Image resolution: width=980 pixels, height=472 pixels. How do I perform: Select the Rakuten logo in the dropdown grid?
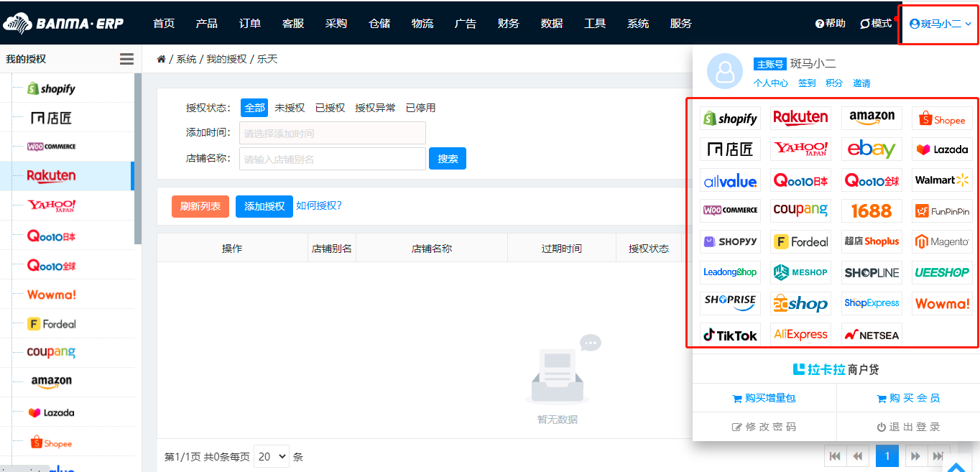coord(800,118)
